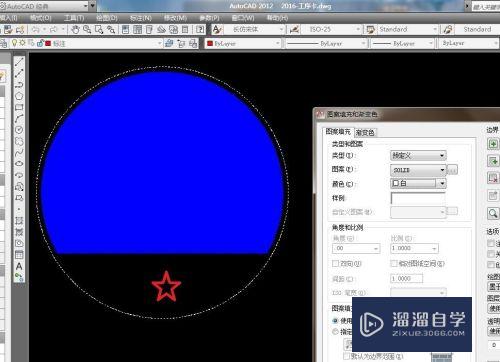Open the Dimension (标注) menu

(141, 18)
